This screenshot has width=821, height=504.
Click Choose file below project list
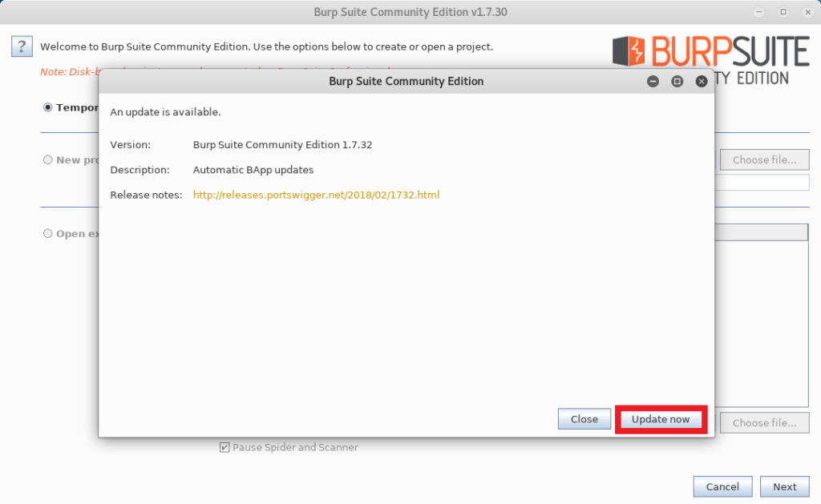pyautogui.click(x=764, y=423)
